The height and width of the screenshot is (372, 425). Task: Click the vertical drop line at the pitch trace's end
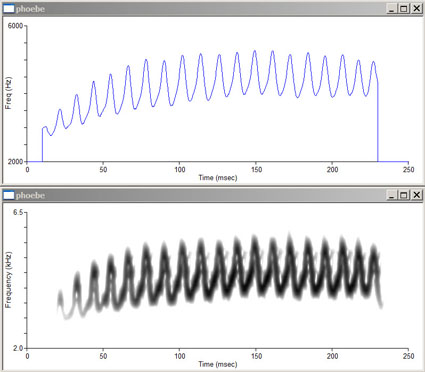click(x=378, y=122)
